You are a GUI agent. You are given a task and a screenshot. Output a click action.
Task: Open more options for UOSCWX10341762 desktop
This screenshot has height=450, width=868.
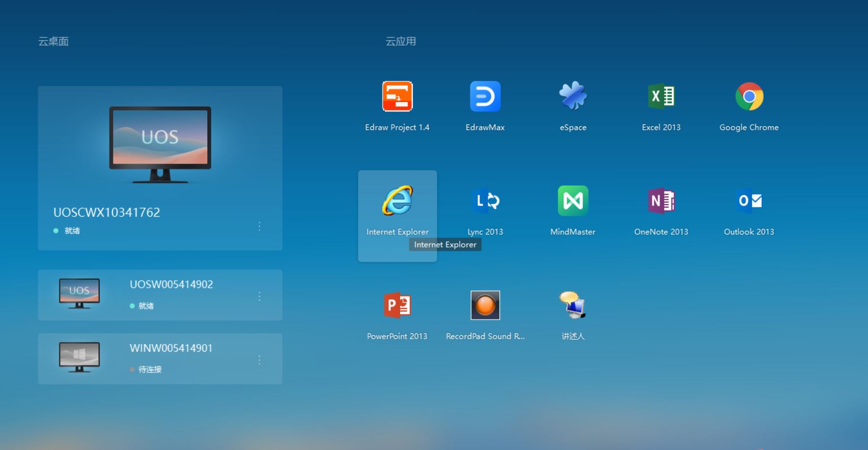pyautogui.click(x=260, y=226)
